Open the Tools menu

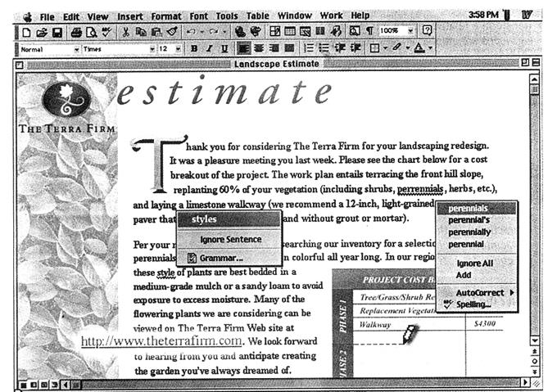click(226, 16)
